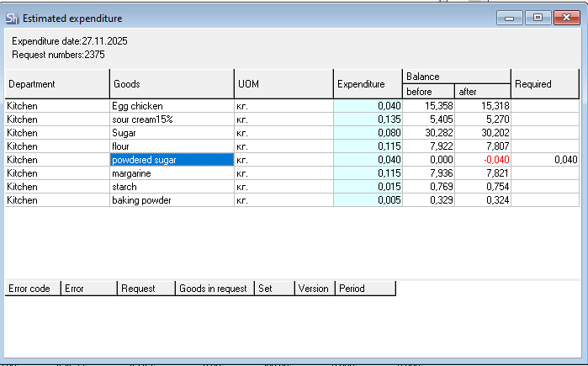Click the Version column header
This screenshot has width=588, height=366.
pyautogui.click(x=314, y=289)
